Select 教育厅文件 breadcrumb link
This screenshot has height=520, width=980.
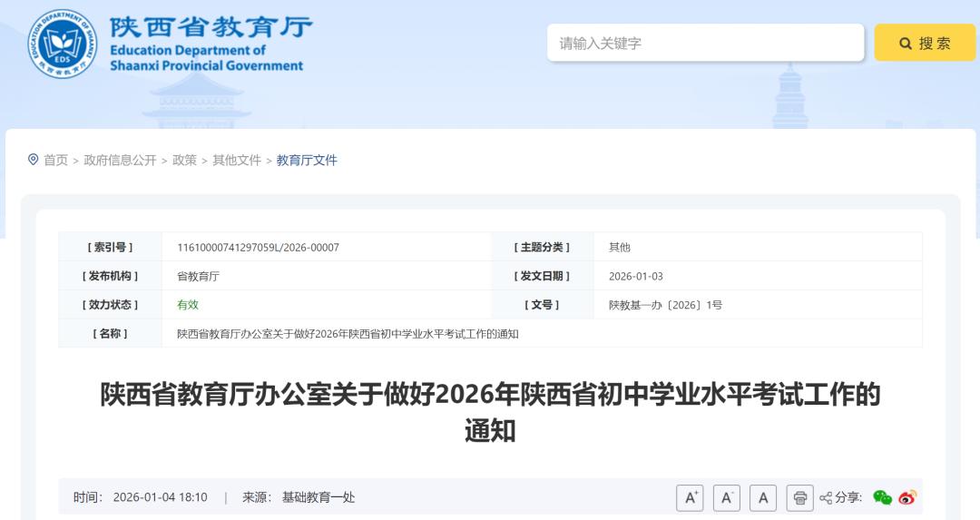[307, 160]
